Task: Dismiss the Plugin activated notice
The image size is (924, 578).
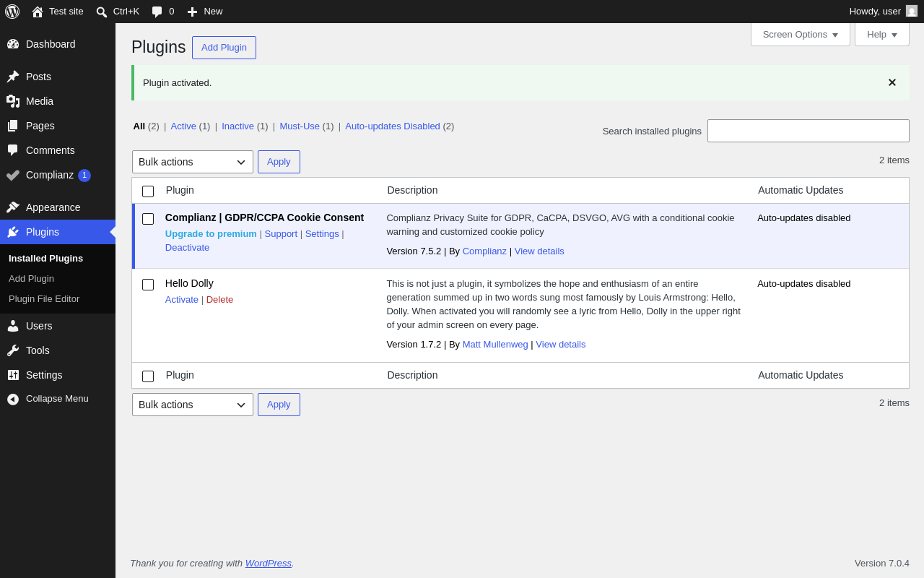Action: pyautogui.click(x=892, y=82)
